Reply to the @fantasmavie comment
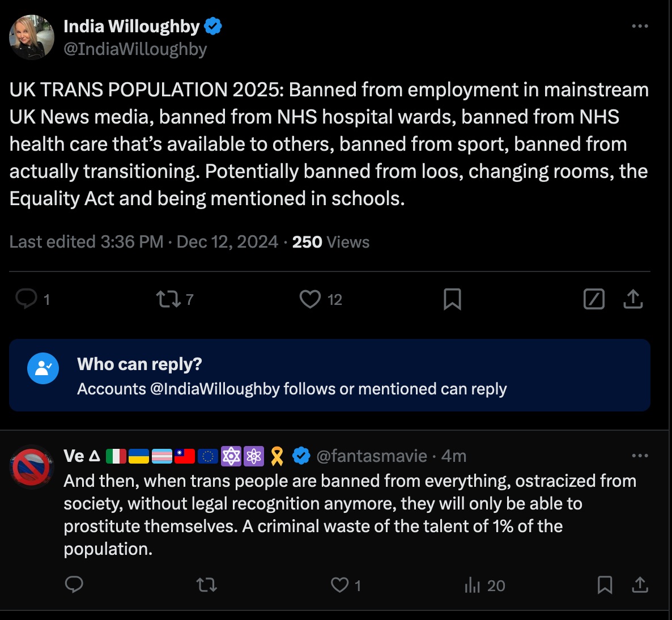This screenshot has height=620, width=672. (x=74, y=584)
